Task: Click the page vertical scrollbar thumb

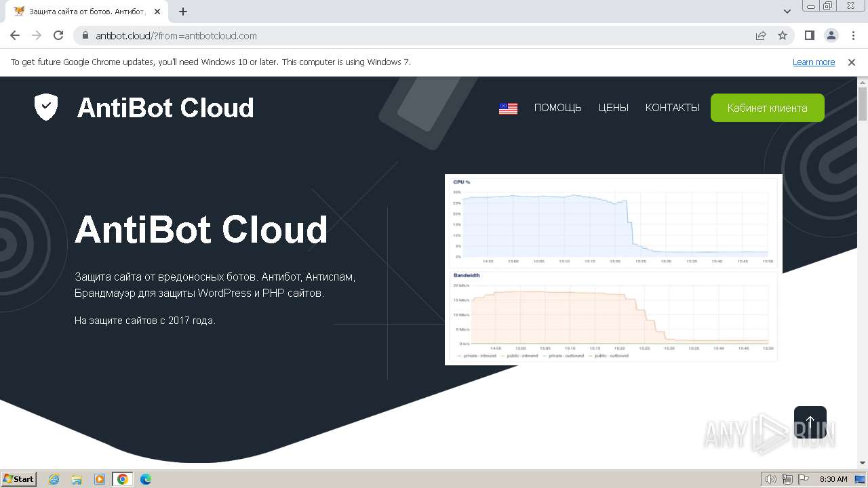Action: [x=863, y=104]
